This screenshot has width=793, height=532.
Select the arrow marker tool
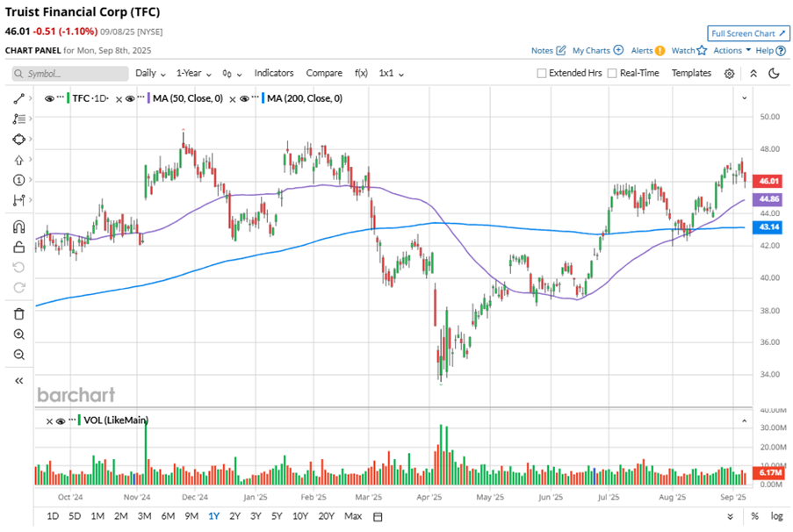tap(18, 160)
